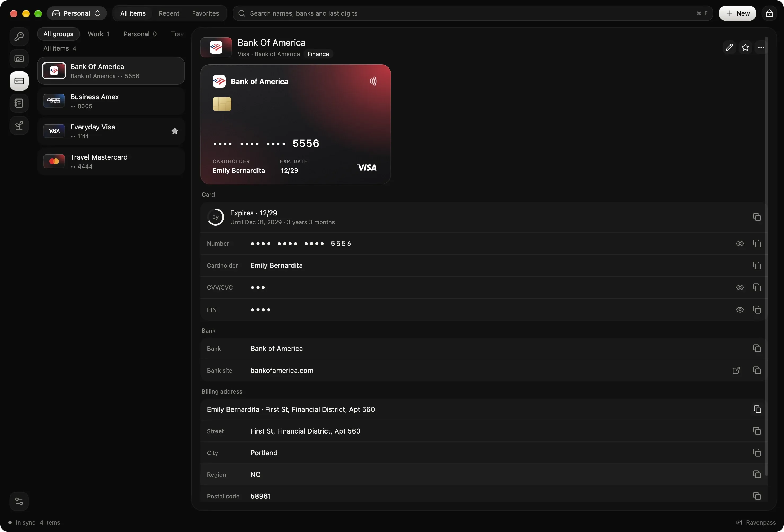This screenshot has width=784, height=532.
Task: Select the payment cards sidebar section
Action: pos(19,81)
